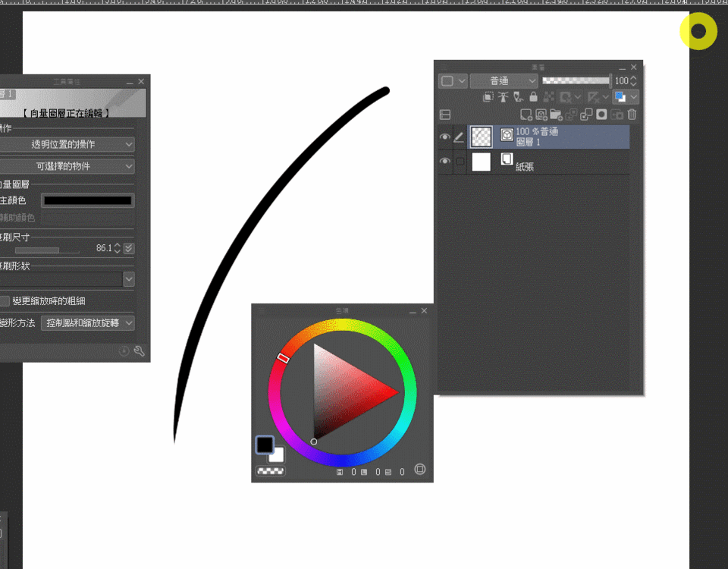The height and width of the screenshot is (569, 728).
Task: Click the layer opacity value 100
Action: (622, 81)
